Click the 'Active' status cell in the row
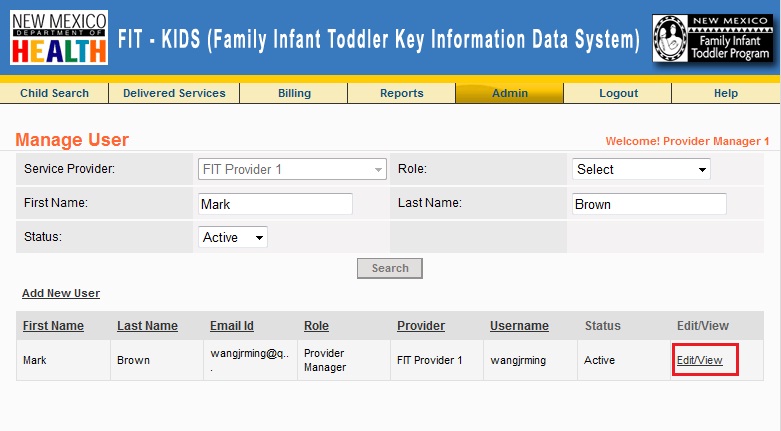Screen dimensions: 781x431 624,360
